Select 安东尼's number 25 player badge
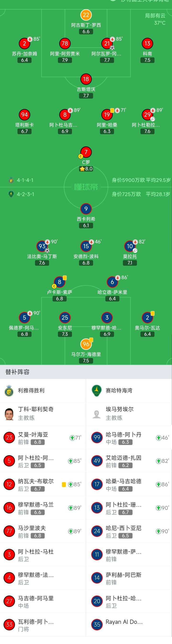The width and height of the screenshot is (172, 644). coord(65,318)
